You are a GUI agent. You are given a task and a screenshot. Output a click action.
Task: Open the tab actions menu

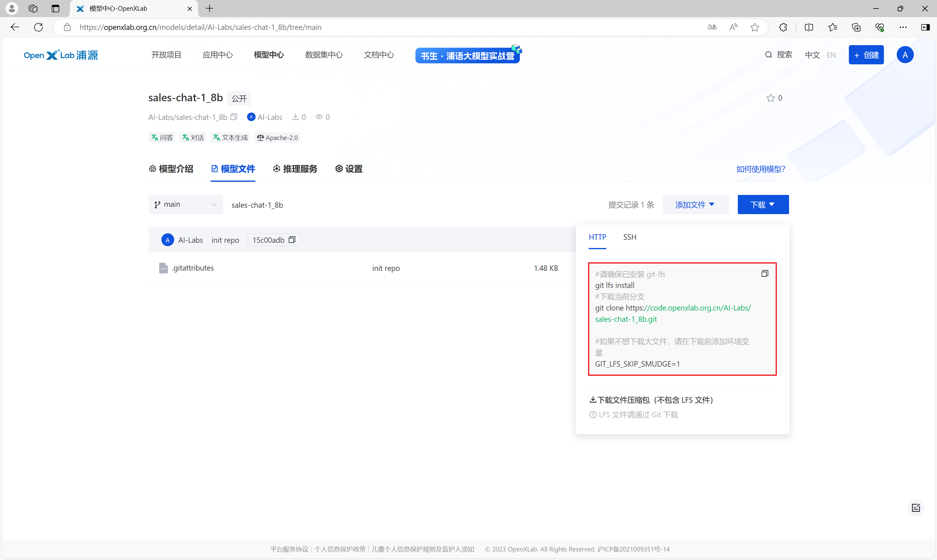(56, 8)
